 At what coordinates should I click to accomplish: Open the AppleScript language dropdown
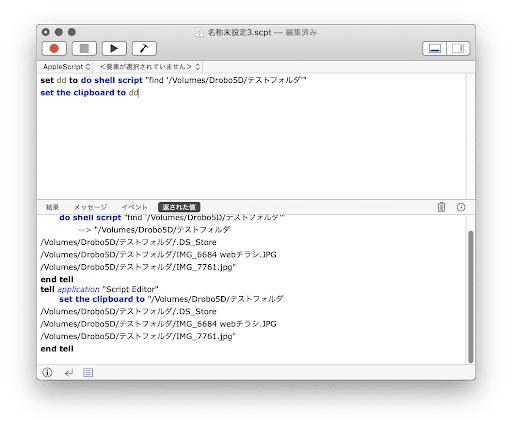click(66, 67)
